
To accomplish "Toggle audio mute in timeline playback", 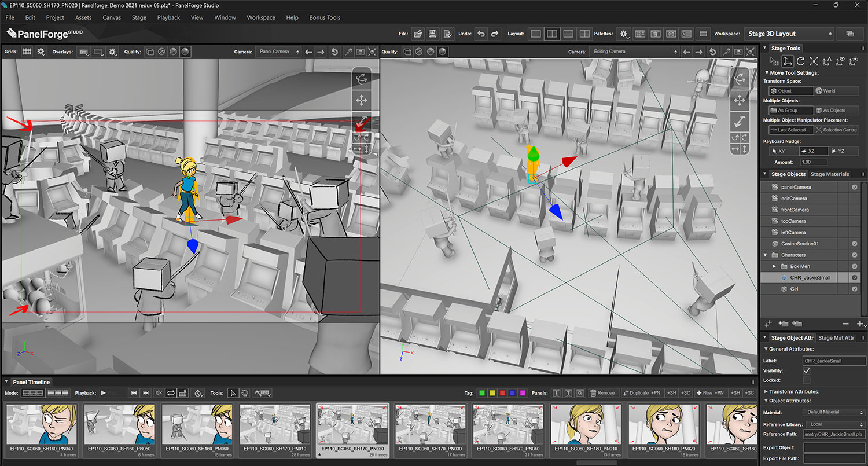I will 159,393.
